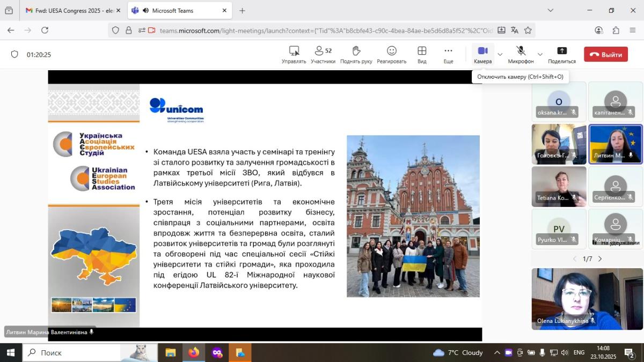The image size is (644, 362).
Task: Open Firefox from the Windows taskbar
Action: pyautogui.click(x=193, y=352)
